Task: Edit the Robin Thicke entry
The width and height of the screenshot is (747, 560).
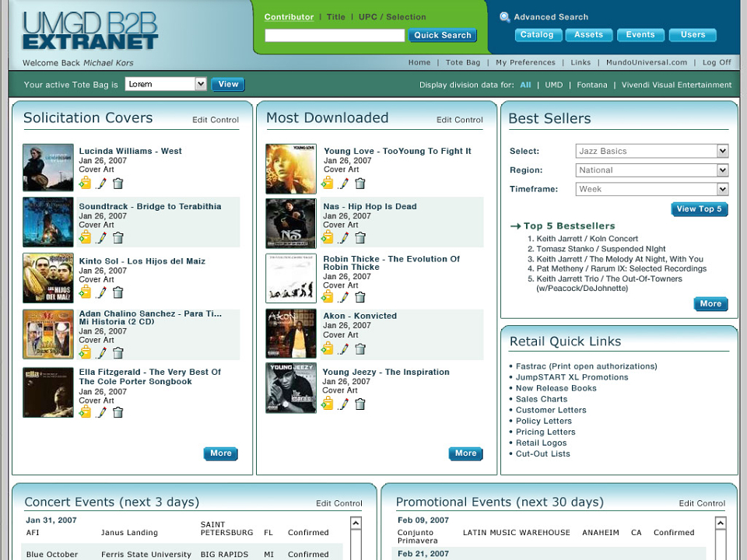Action: pyautogui.click(x=343, y=297)
